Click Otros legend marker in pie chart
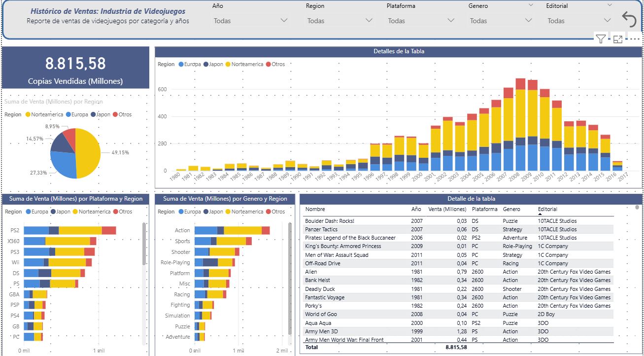The width and height of the screenshot is (644, 356). (x=115, y=114)
